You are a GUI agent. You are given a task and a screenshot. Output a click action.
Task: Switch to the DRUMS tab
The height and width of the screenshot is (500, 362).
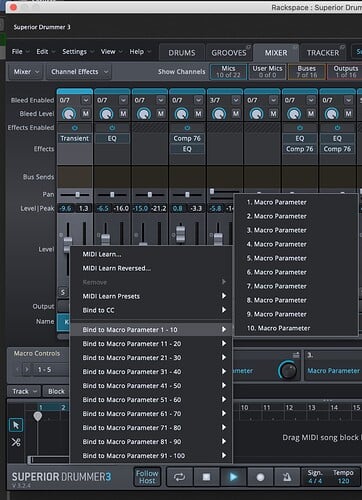pos(182,53)
